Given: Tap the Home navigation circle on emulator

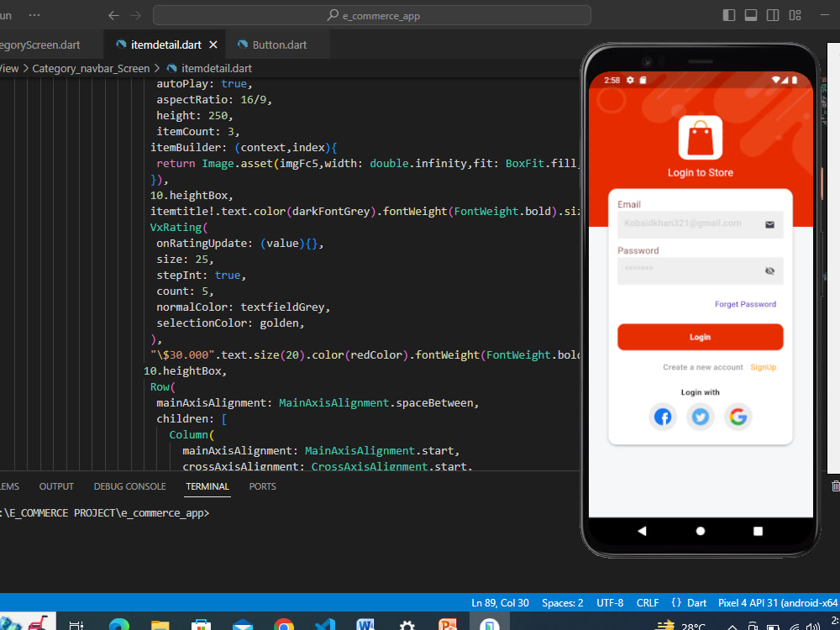Looking at the screenshot, I should tap(700, 530).
